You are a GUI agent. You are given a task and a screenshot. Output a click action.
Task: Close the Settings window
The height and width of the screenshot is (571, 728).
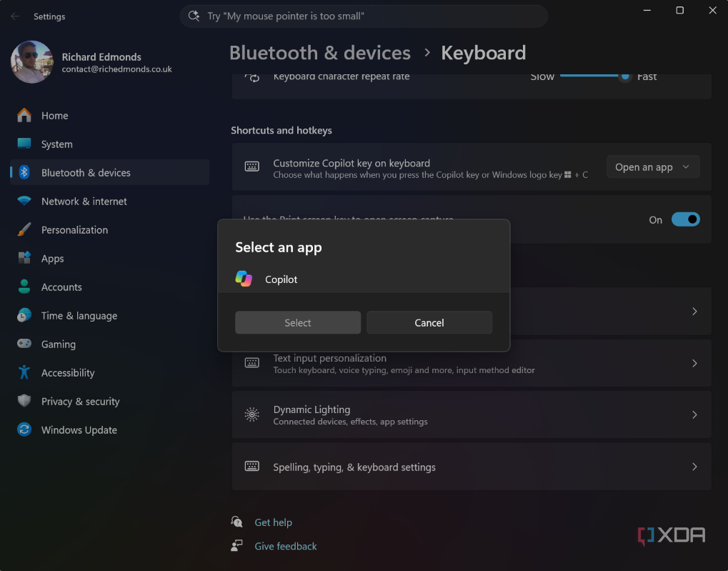point(713,10)
